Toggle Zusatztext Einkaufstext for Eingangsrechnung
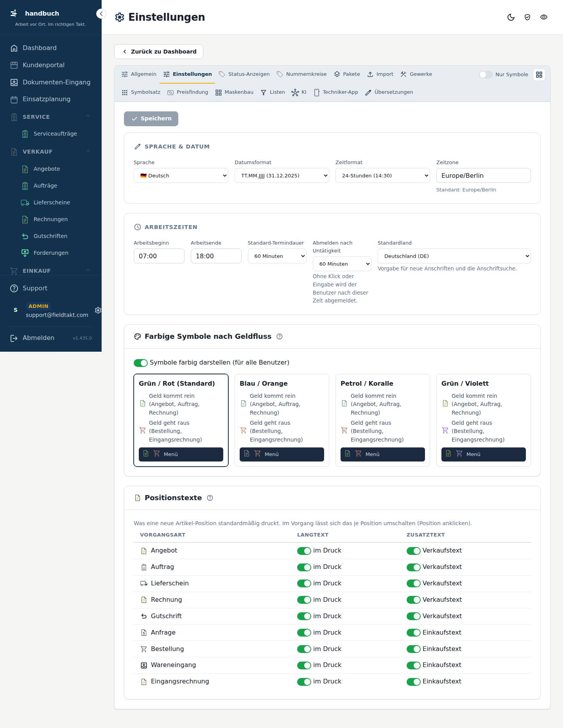The image size is (563, 728). coord(414,681)
